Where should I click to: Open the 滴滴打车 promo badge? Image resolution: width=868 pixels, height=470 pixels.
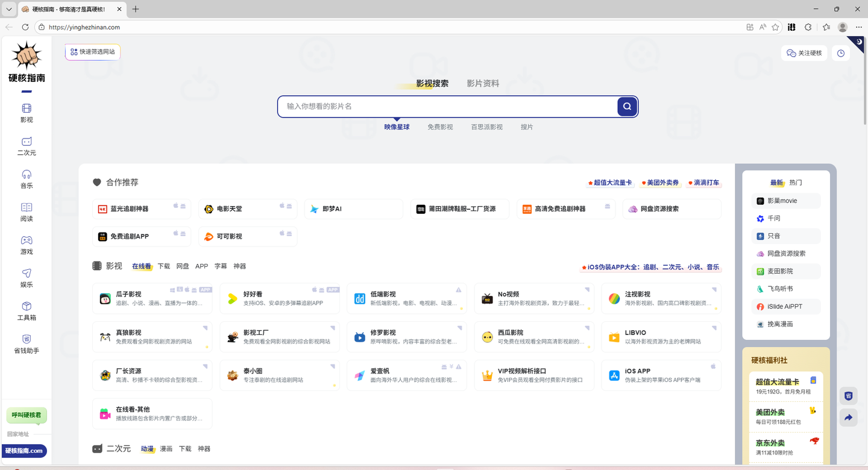(703, 183)
